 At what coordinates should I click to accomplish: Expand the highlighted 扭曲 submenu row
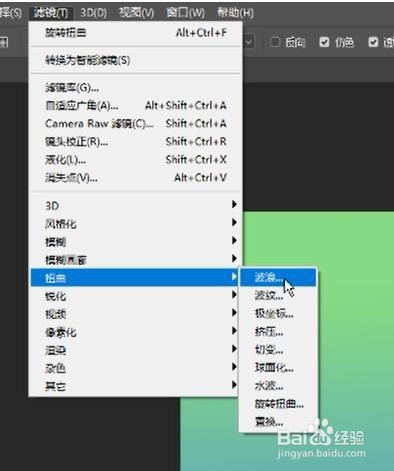[134, 277]
